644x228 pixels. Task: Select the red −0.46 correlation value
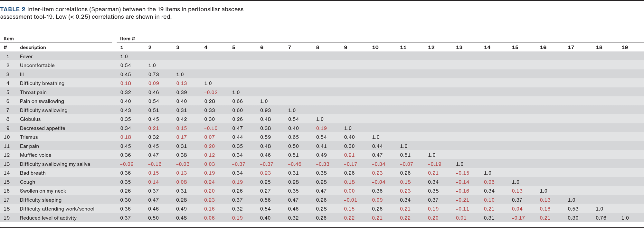point(294,164)
